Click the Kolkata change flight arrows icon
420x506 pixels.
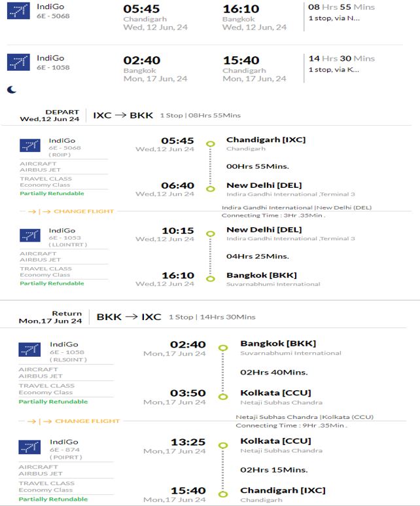tap(39, 422)
